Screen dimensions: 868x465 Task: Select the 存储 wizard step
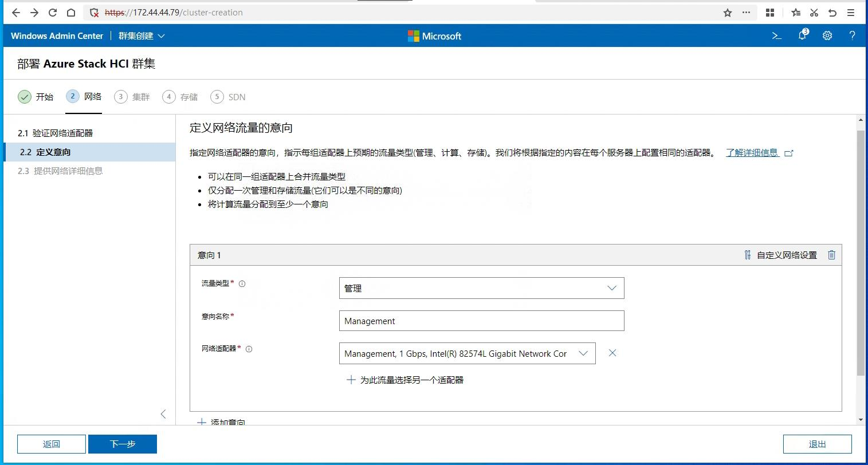point(180,97)
